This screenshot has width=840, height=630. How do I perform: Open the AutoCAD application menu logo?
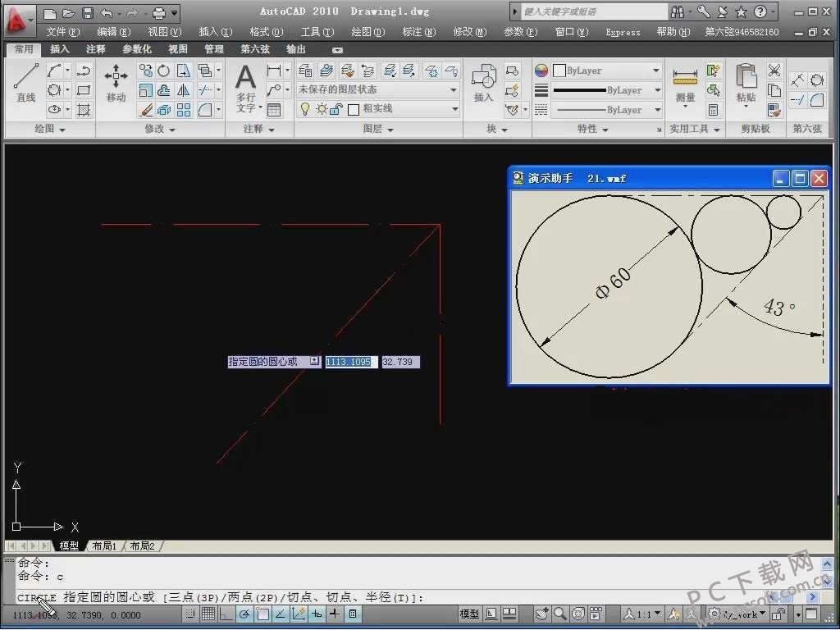click(x=18, y=20)
